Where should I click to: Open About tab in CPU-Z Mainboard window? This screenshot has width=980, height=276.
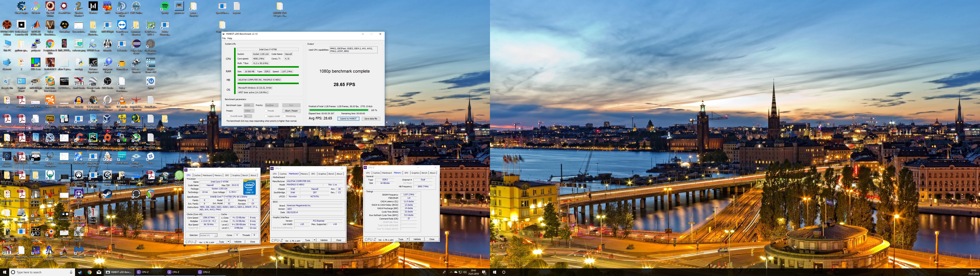pos(339,174)
